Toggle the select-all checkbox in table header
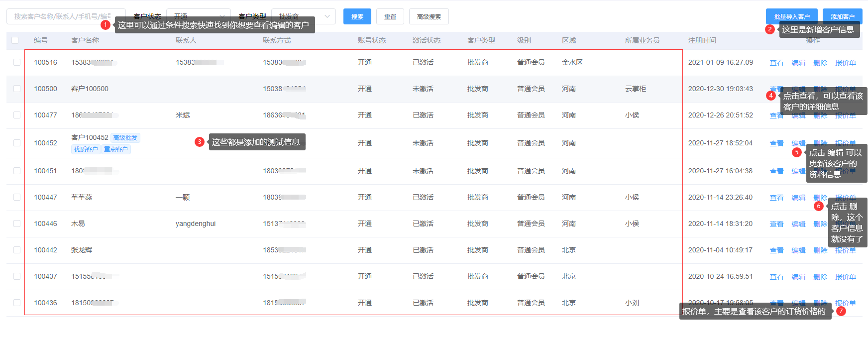868x337 pixels. tap(15, 40)
